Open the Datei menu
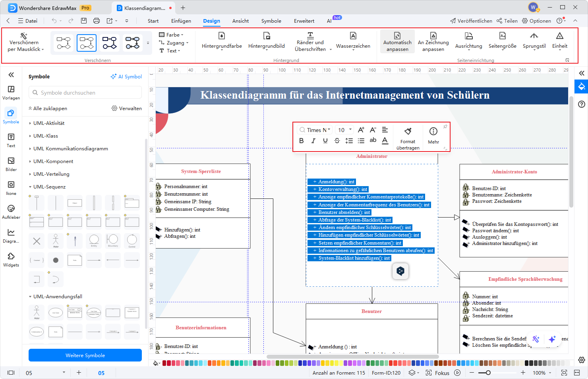The height and width of the screenshot is (379, 588). (x=27, y=21)
